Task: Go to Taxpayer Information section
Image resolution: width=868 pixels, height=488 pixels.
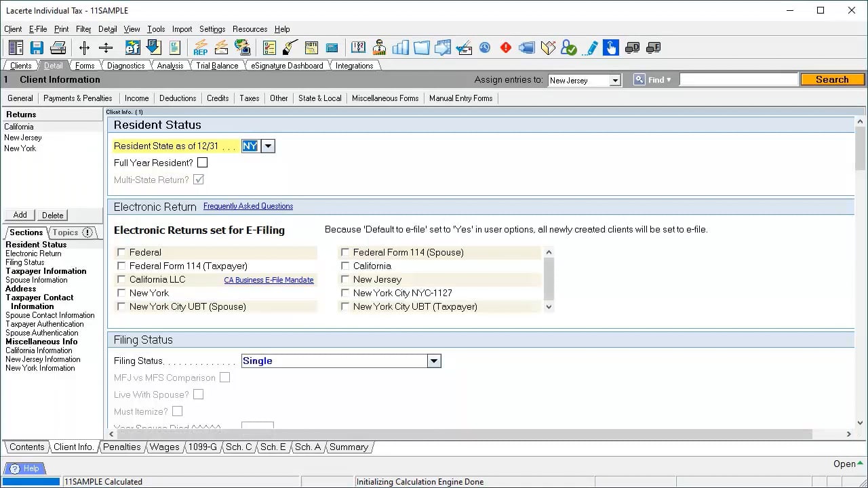Action: tap(46, 271)
